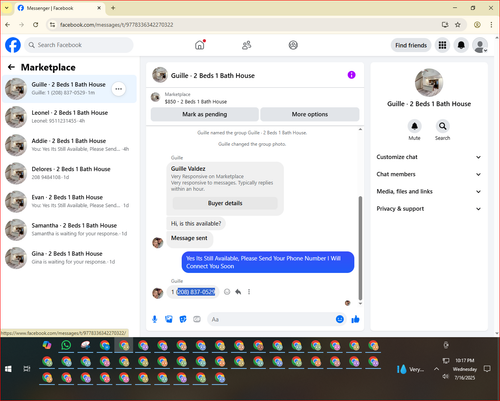Open the three-dot menu on Guille conversation
Screen dimensions: 500x401
pos(119,89)
